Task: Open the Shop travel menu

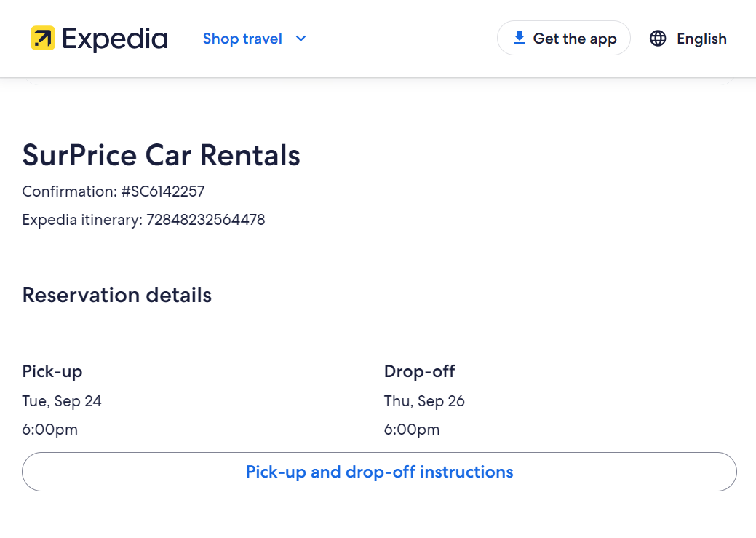Action: point(242,39)
